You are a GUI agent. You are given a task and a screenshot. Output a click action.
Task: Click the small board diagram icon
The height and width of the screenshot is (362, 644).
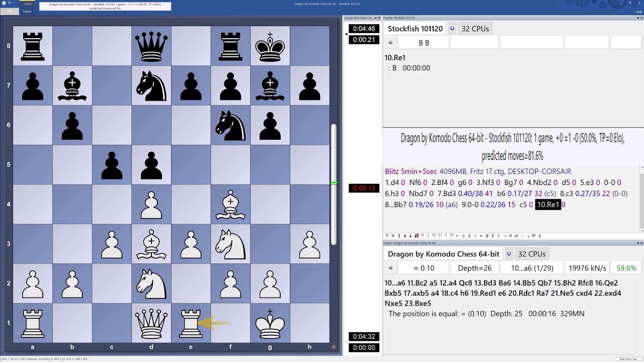[417, 235]
